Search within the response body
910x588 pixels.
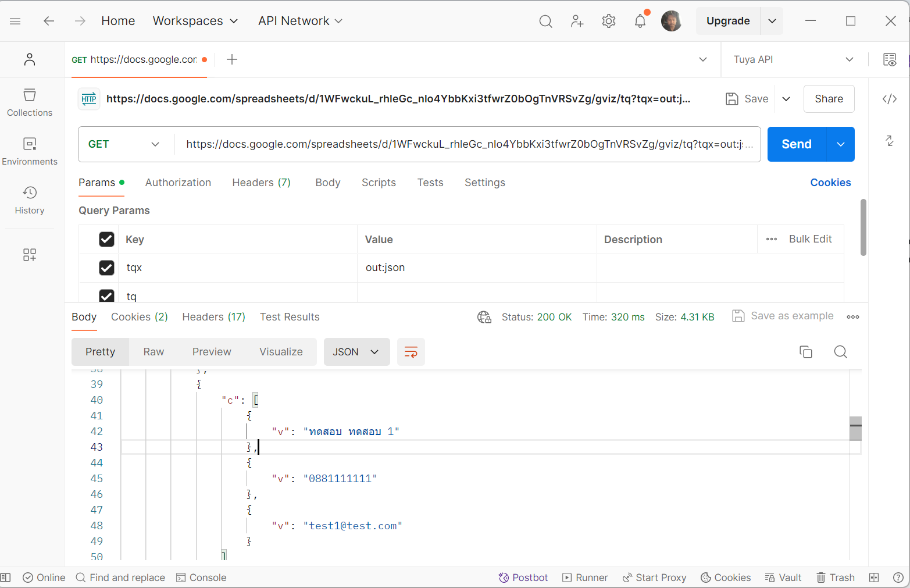(x=841, y=352)
